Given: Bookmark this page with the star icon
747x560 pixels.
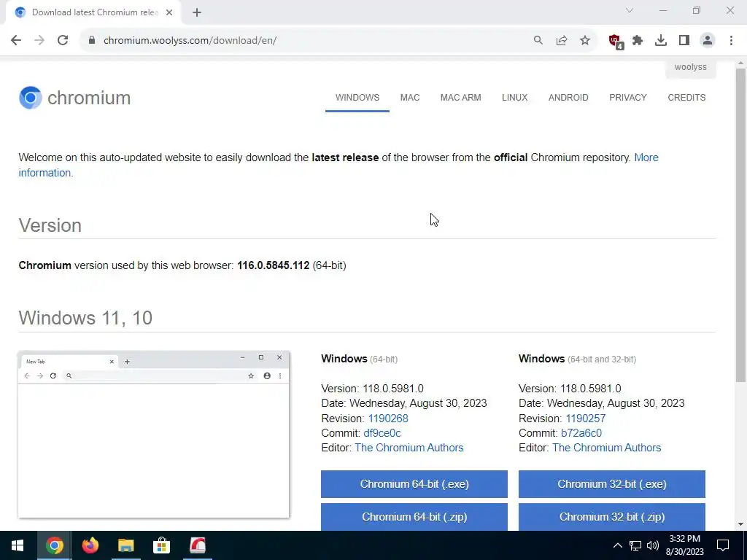Looking at the screenshot, I should coord(585,40).
